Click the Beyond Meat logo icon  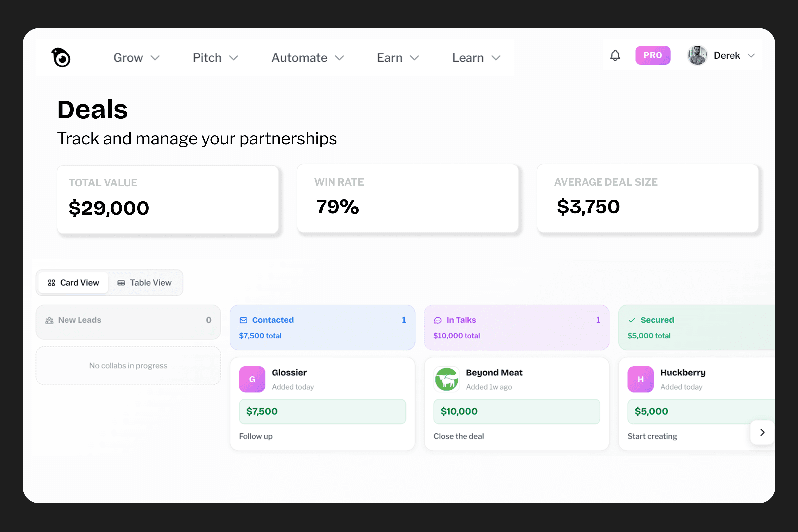coord(447,379)
